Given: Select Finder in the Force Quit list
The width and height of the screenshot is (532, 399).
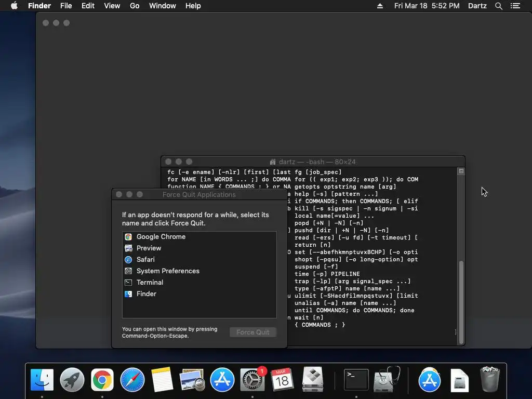Looking at the screenshot, I should 199,294.
